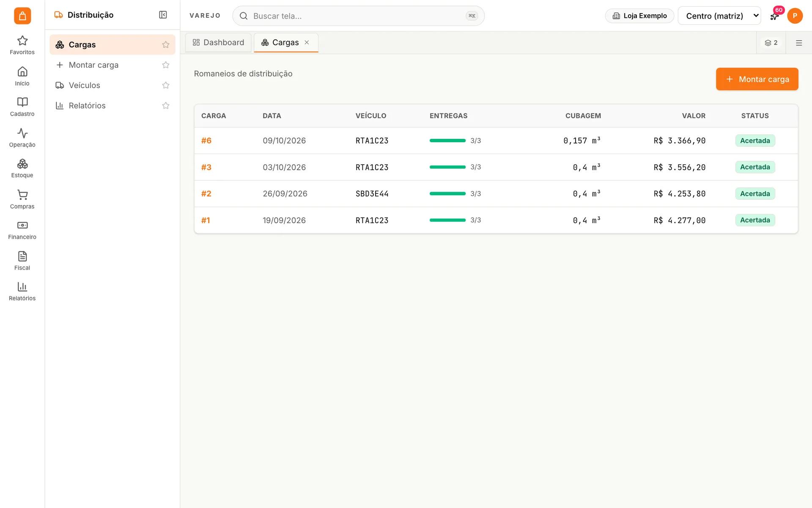Screen dimensions: 812x508
Task: Open notifications with the 60 badge
Action: [775, 16]
